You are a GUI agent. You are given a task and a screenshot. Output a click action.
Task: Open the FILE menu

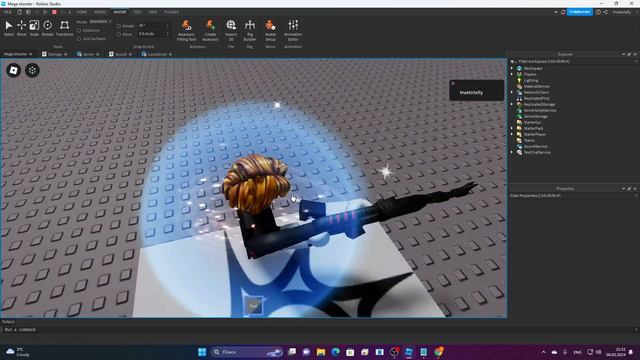(x=8, y=12)
